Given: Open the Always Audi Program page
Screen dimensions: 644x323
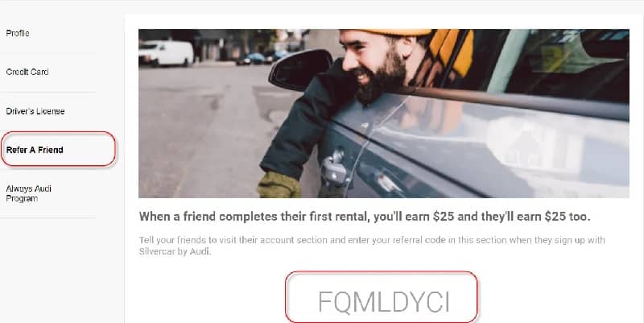Looking at the screenshot, I should click(29, 193).
